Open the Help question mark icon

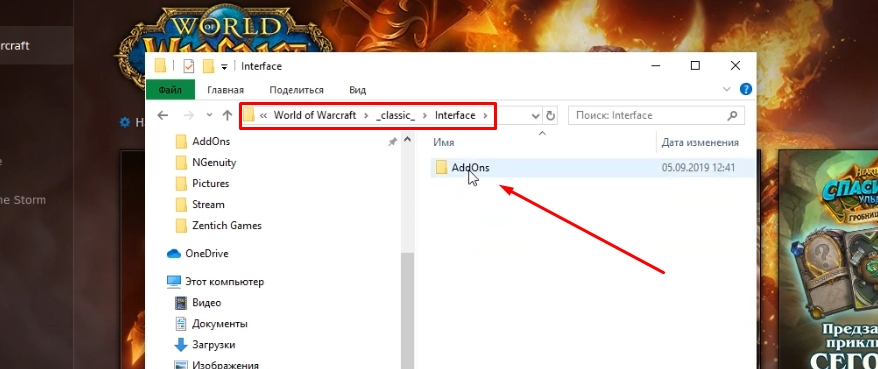(x=745, y=89)
